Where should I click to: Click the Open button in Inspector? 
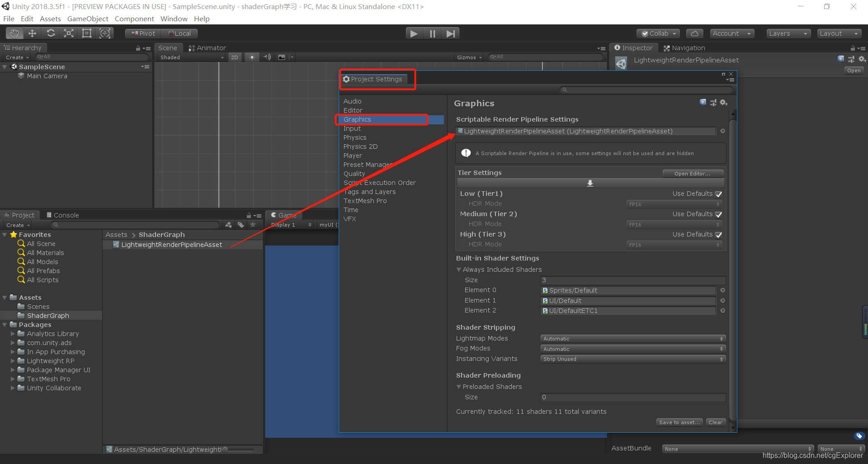(x=854, y=71)
